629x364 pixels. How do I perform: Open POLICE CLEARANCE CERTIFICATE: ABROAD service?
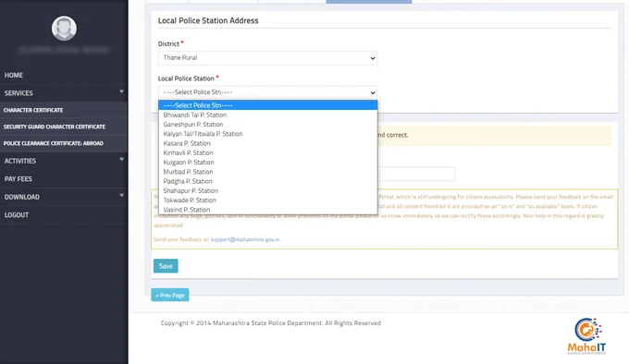(64, 143)
